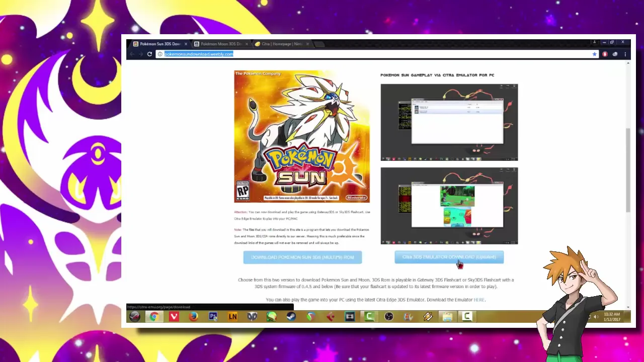Open the first green Camtasia taskbar icon
644x362 pixels.
369,316
